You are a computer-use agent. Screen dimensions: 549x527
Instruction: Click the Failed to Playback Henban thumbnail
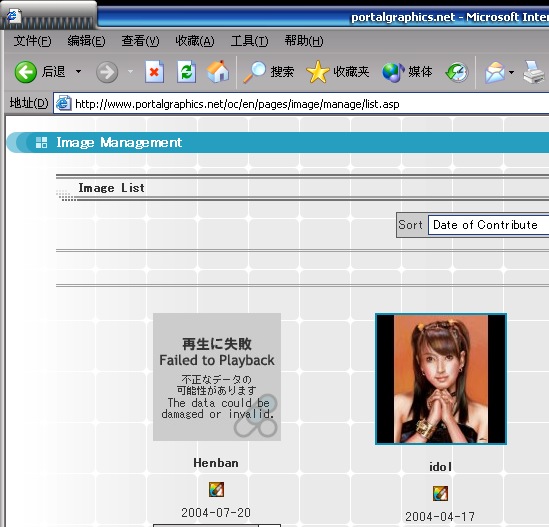pos(217,377)
